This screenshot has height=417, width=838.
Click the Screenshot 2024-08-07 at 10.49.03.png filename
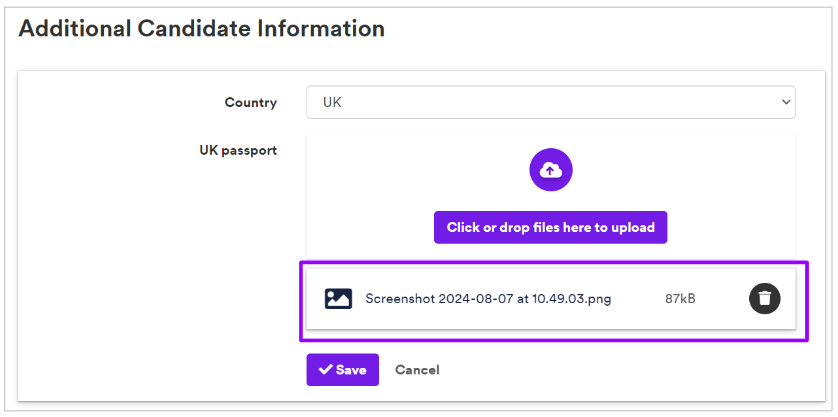point(488,299)
